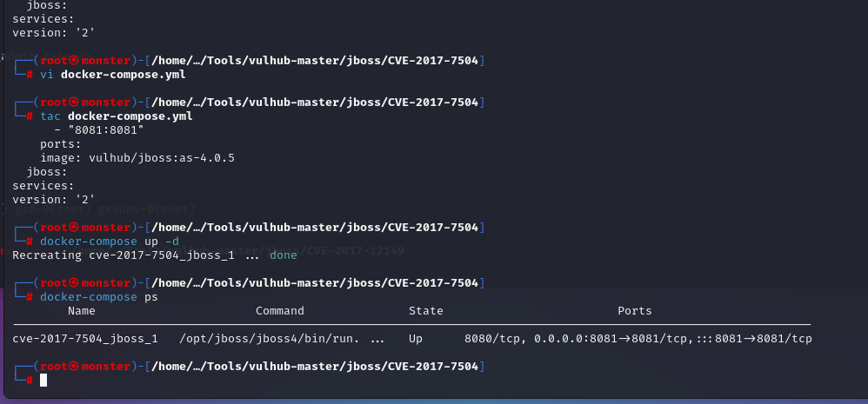Viewport: 868px width, 404px height.
Task: Click the '8080/tcp' port entry
Action: (492, 338)
